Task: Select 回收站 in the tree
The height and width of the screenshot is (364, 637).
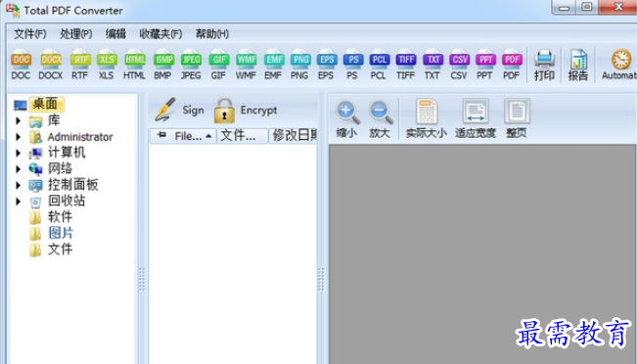Action: click(67, 201)
